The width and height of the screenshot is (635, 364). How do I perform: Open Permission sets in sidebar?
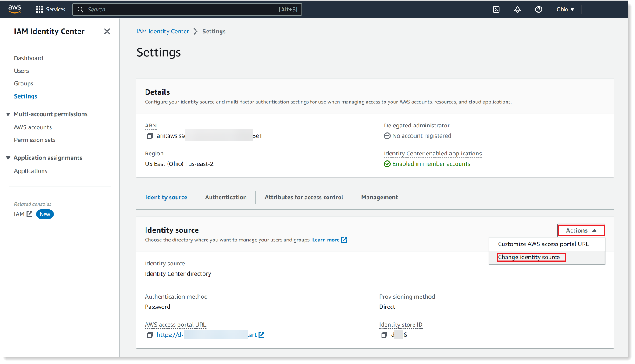[35, 140]
